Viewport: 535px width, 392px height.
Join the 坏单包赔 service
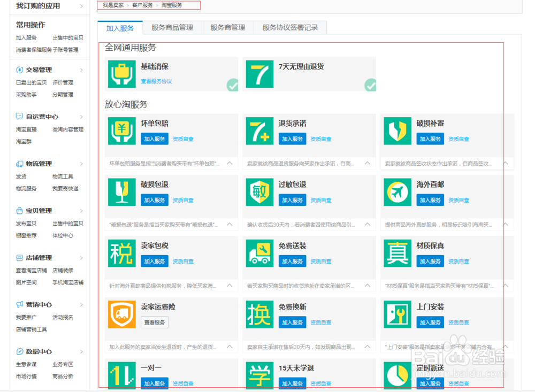155,139
